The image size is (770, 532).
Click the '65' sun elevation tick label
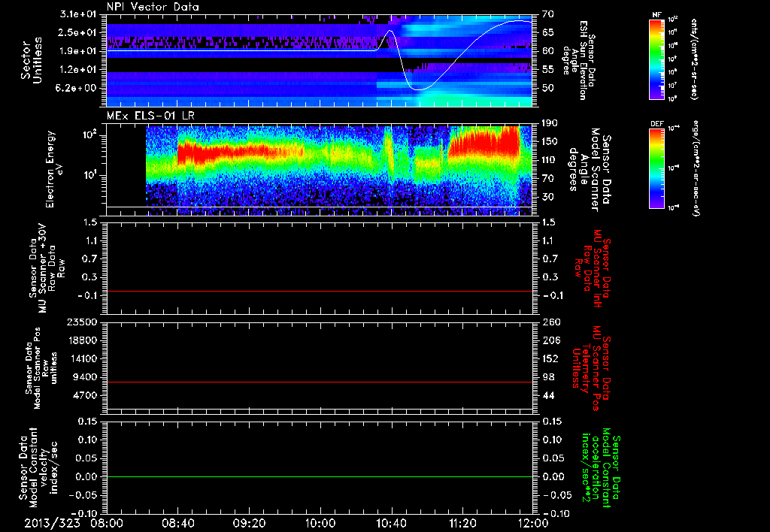pyautogui.click(x=547, y=32)
